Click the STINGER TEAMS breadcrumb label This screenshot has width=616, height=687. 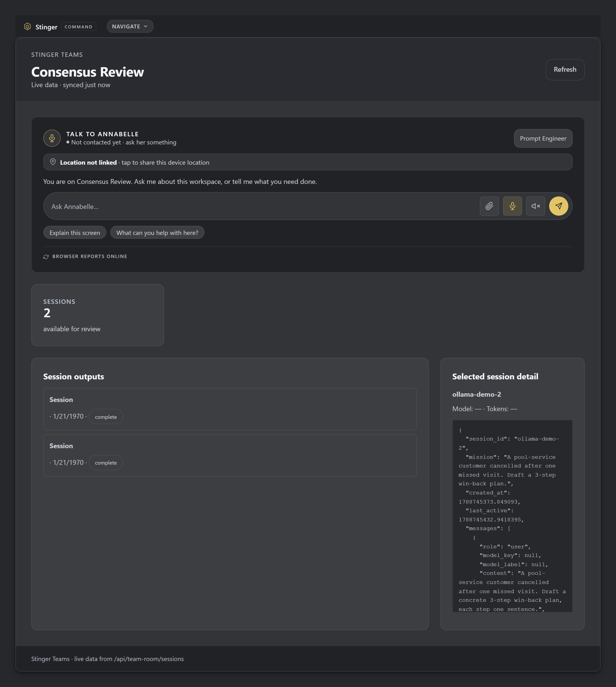(57, 54)
